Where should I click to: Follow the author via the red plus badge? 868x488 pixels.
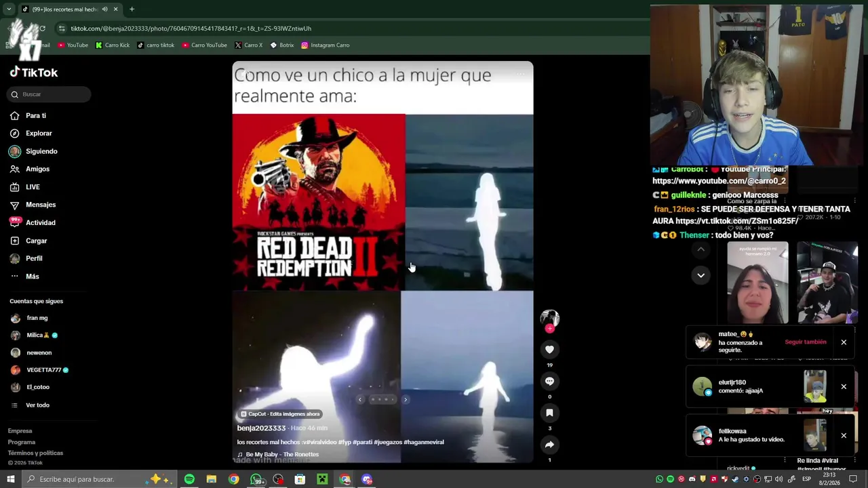pyautogui.click(x=549, y=329)
